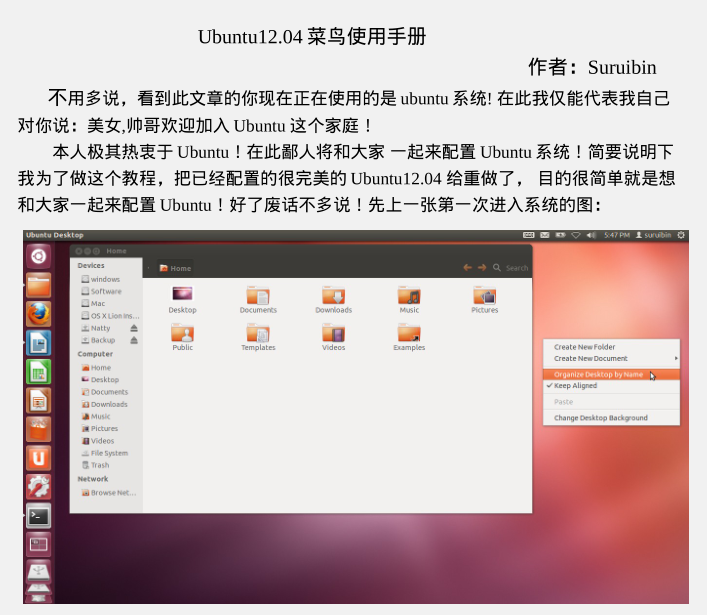
Task: Open the Home Folder launcher icon
Action: point(38,285)
